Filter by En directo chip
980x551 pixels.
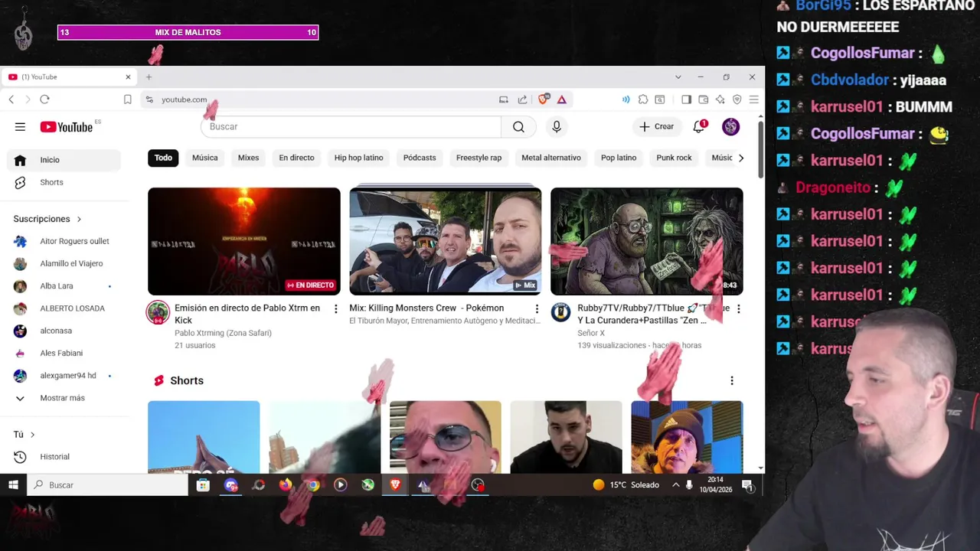pyautogui.click(x=296, y=158)
